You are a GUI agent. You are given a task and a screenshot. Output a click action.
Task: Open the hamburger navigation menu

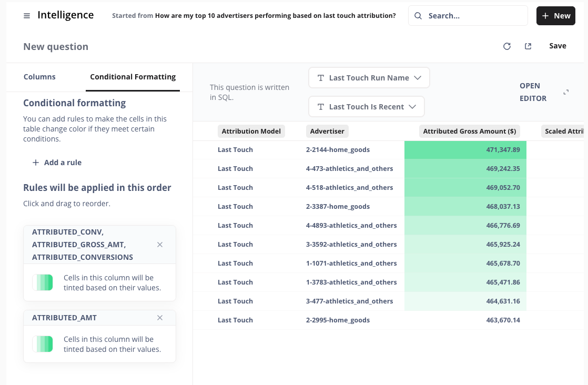tap(27, 16)
